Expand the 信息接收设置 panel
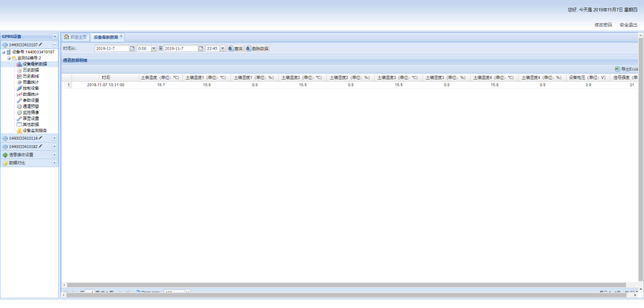The image size is (644, 308). tap(54, 155)
